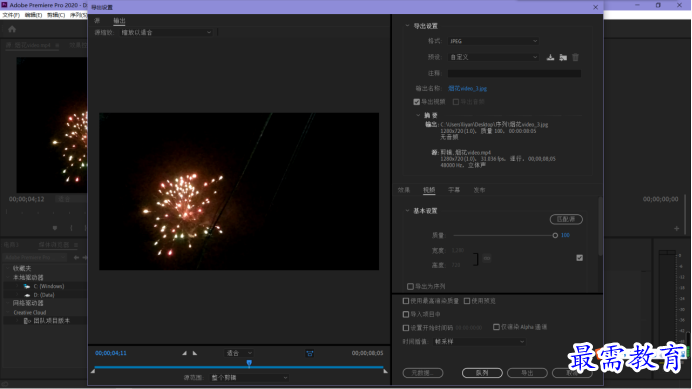Collapse the 导出设置 section
The width and height of the screenshot is (692, 389).
click(407, 26)
